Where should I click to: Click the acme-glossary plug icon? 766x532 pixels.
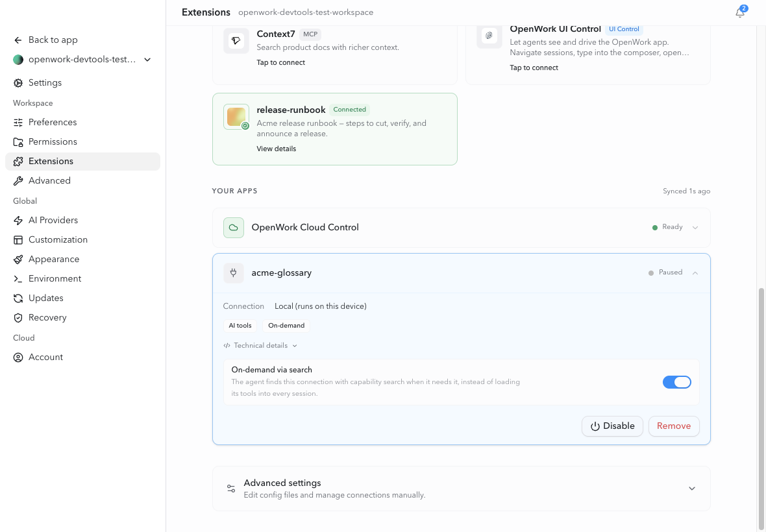tap(234, 273)
